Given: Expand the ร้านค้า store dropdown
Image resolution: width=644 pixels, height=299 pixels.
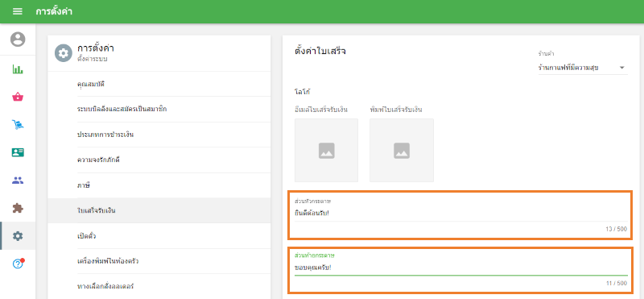Looking at the screenshot, I should 583,68.
